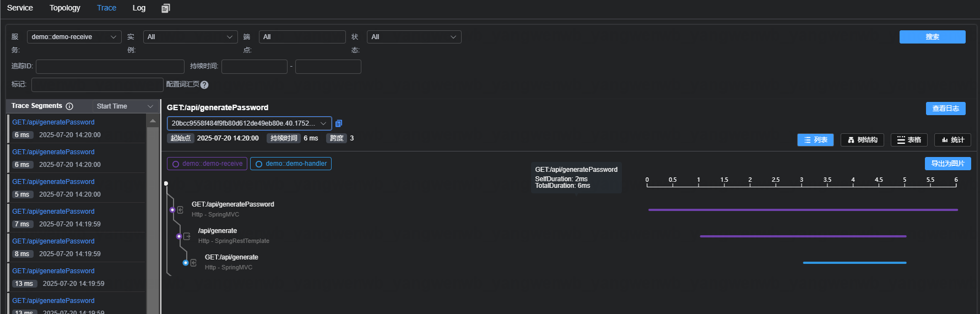Screen dimensions: 980x314
Task: Open the trace ID selector dropdown
Action: pyautogui.click(x=249, y=123)
